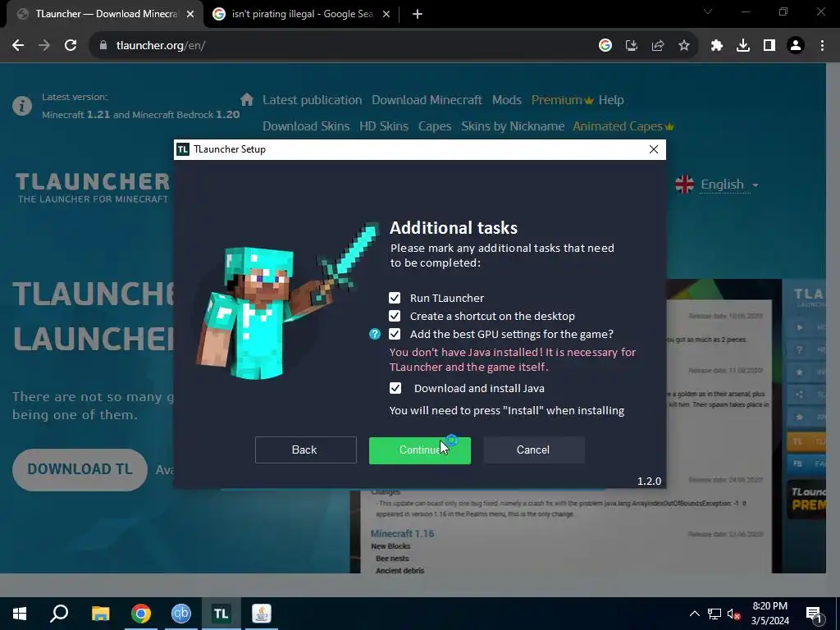Close the TLauncher Setup dialog
This screenshot has height=630, width=840.
point(654,149)
